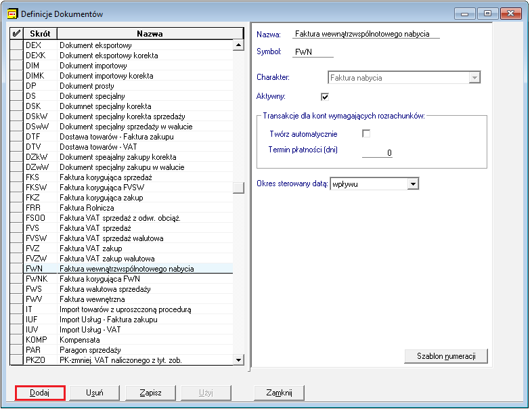Select row Dokument eksportowy

pos(128,45)
